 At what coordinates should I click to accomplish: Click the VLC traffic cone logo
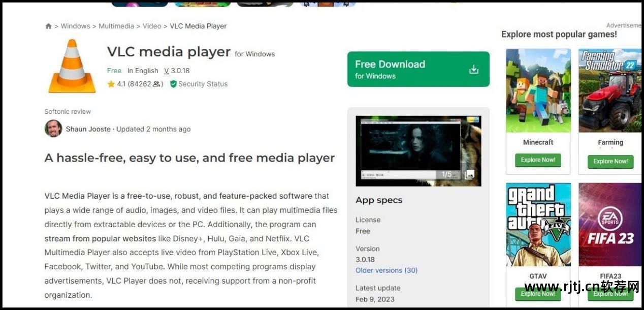pos(72,67)
